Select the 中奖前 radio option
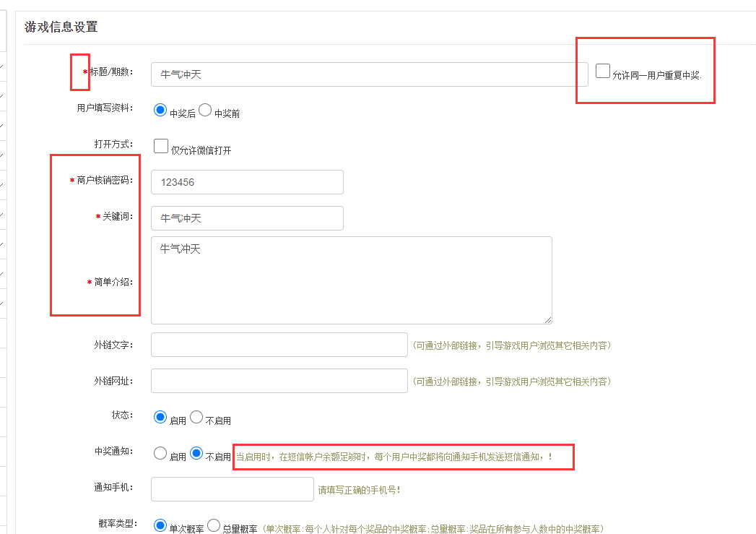Viewport: 756px width, 534px height. [205, 110]
